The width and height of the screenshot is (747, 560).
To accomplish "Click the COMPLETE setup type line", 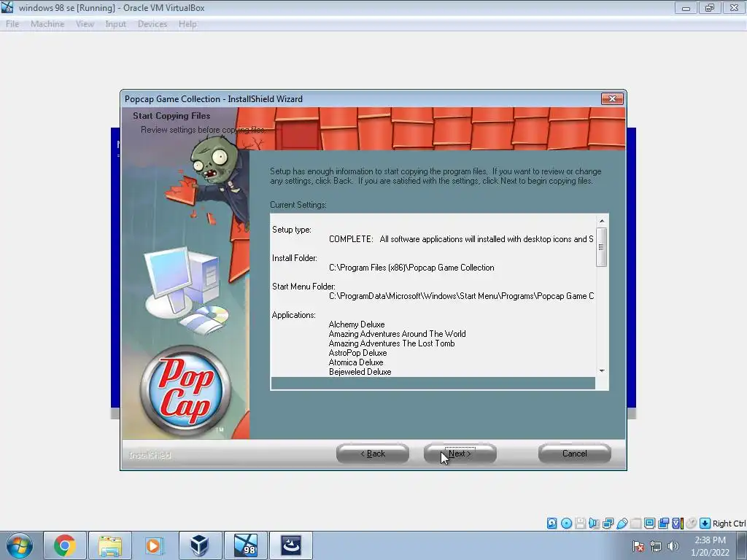I will (461, 239).
